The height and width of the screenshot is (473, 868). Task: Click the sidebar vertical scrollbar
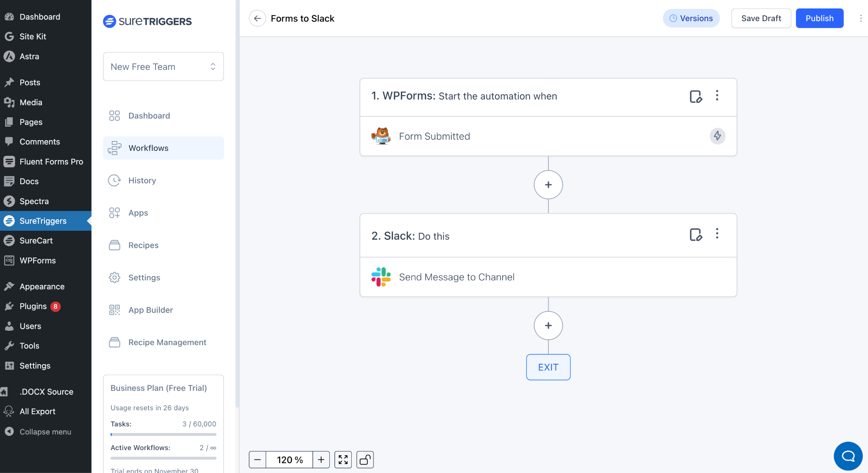[237, 203]
